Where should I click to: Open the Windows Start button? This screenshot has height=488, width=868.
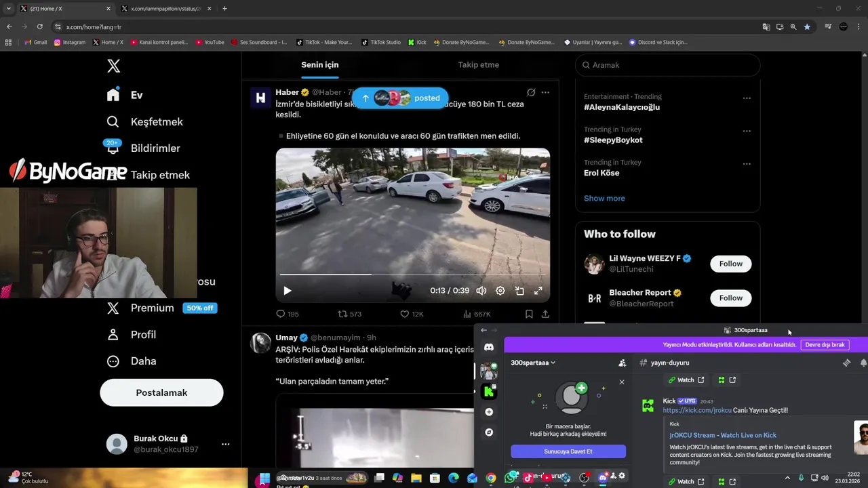point(264,480)
